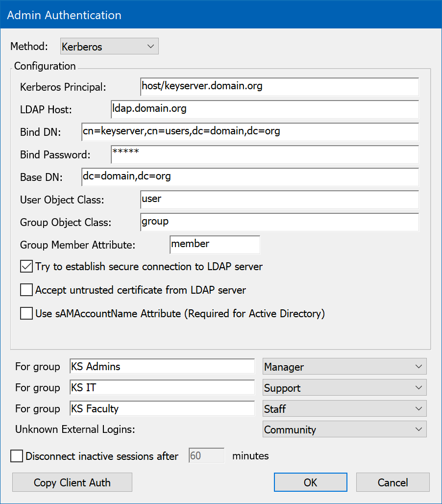Uncheck Try to establish secure connection
Viewport: 442px width, 504px height.
coord(26,267)
